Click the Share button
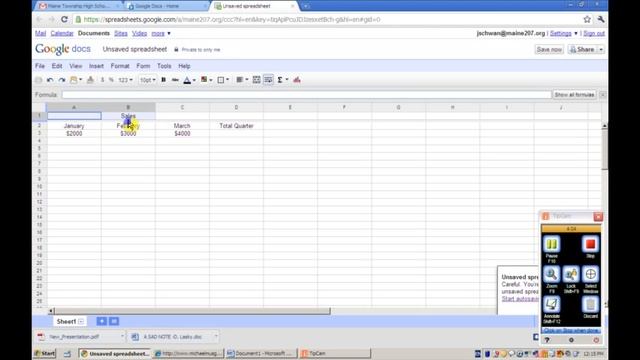The height and width of the screenshot is (360, 640). [x=582, y=49]
